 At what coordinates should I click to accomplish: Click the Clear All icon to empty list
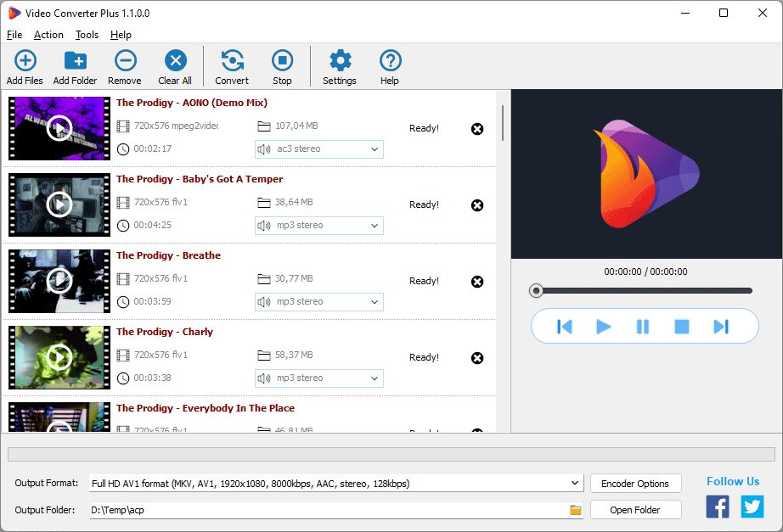(174, 64)
